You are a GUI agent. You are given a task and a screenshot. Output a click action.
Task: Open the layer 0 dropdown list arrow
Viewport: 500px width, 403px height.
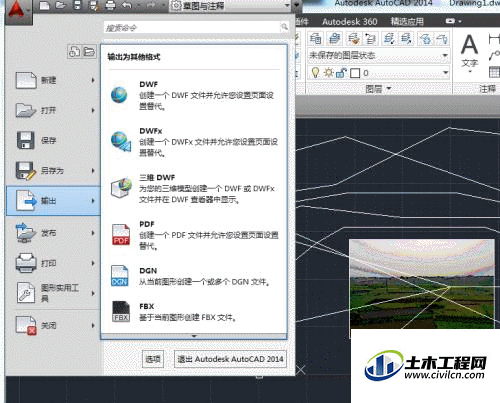[446, 73]
